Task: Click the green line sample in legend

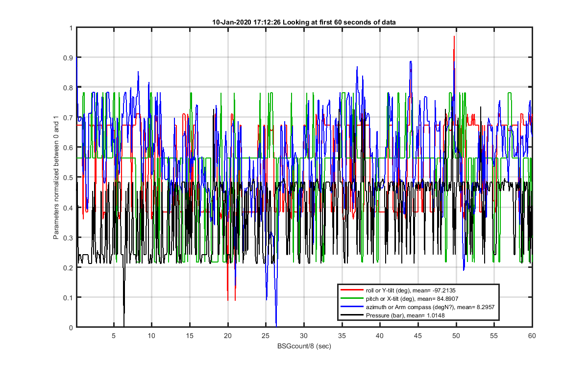Action: 352,298
